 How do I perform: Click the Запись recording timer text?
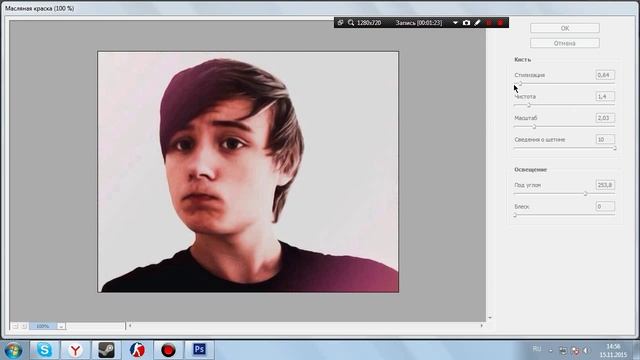(x=419, y=23)
